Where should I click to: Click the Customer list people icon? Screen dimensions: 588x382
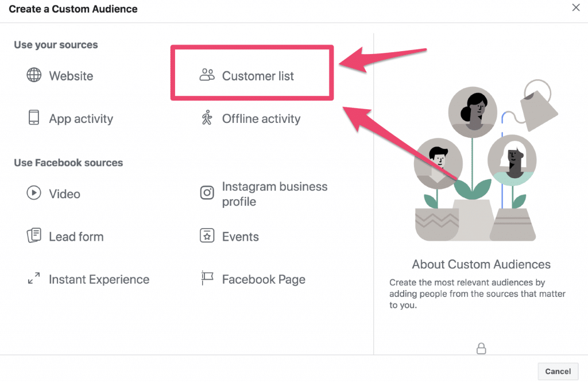coord(207,75)
